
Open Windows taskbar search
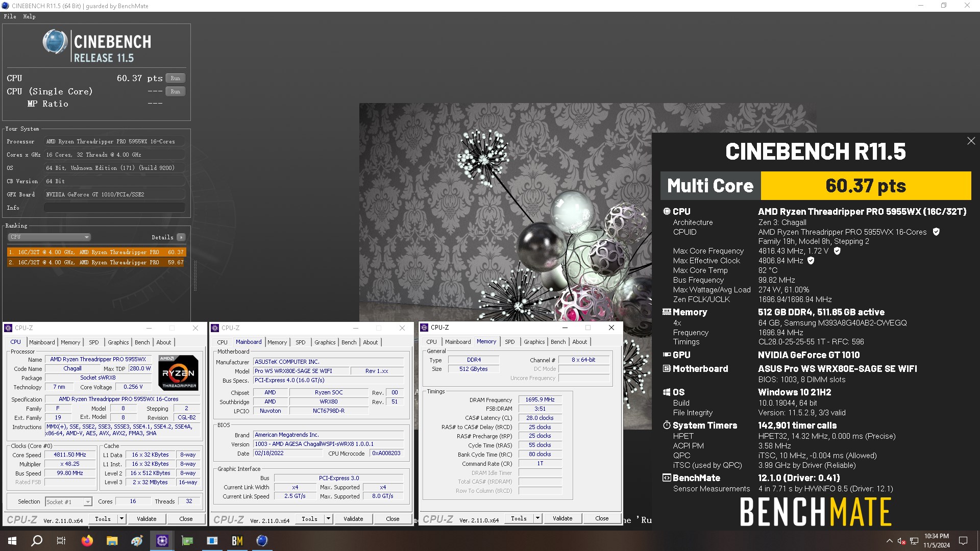pos(37,541)
